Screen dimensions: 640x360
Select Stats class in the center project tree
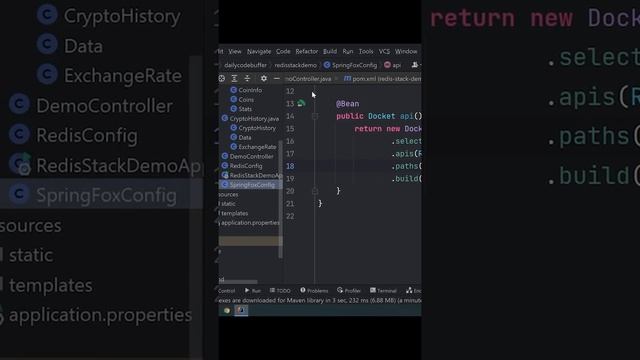241,109
